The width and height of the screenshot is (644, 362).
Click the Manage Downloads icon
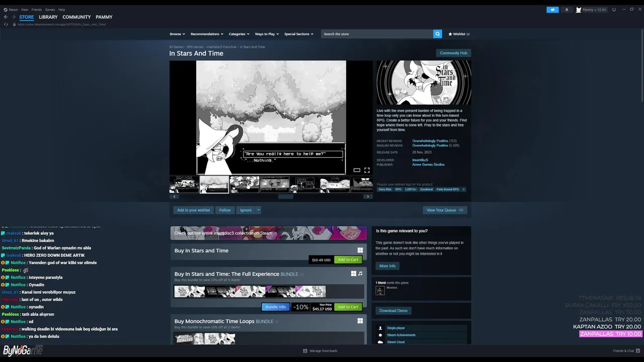pos(305,351)
